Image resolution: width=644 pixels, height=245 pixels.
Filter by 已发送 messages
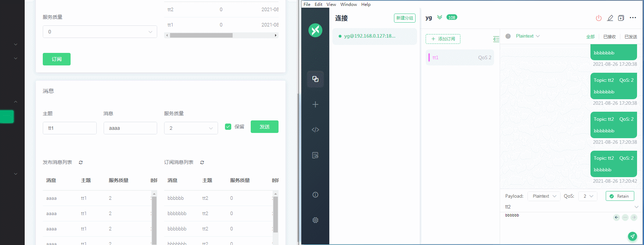[631, 37]
